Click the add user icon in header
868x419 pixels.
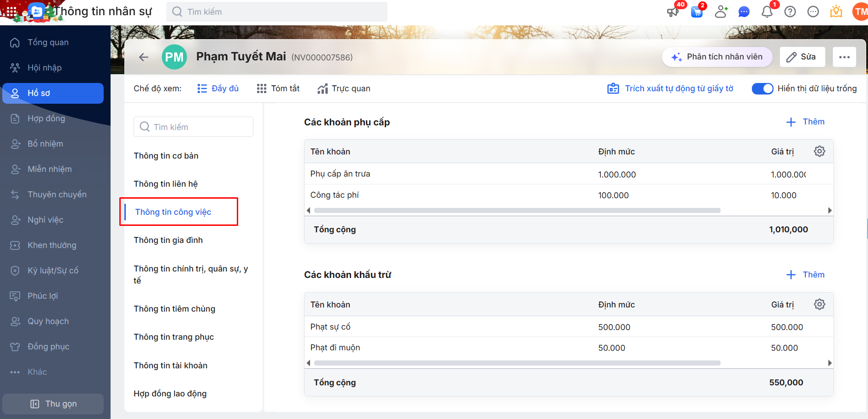[721, 12]
